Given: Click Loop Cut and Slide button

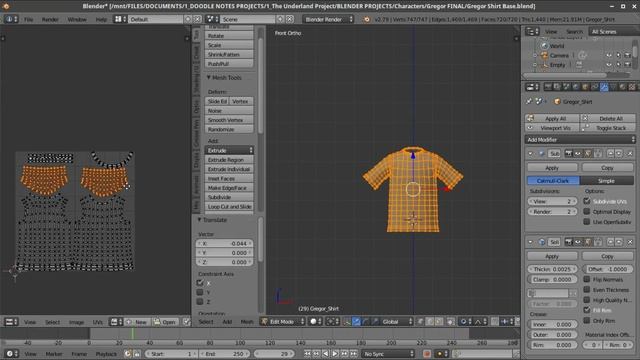Looking at the screenshot, I should [229, 207].
